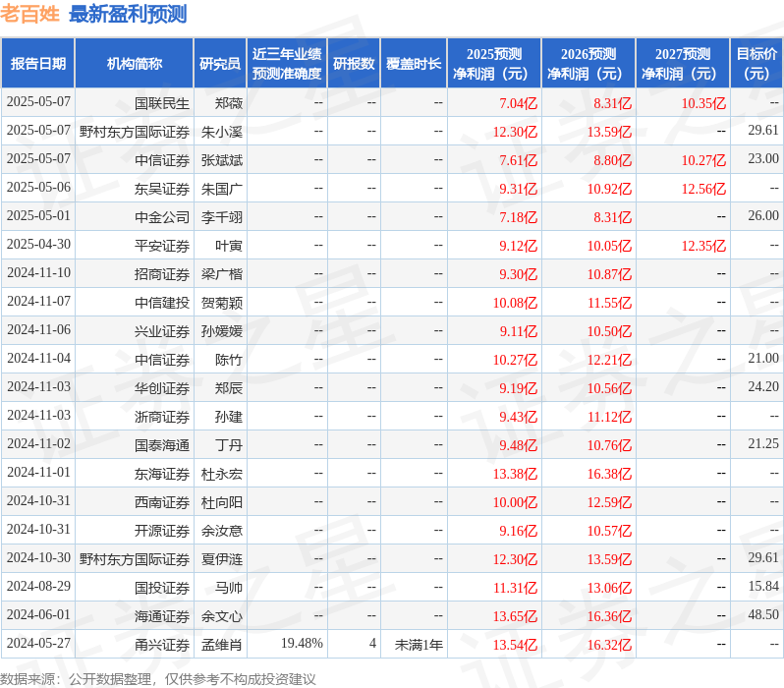Select institution 海通证券

pyautogui.click(x=162, y=617)
